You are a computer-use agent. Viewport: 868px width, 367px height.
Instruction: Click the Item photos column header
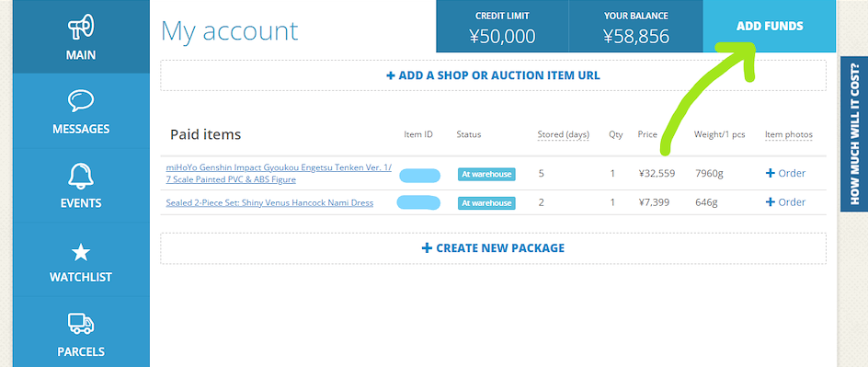[x=789, y=134]
